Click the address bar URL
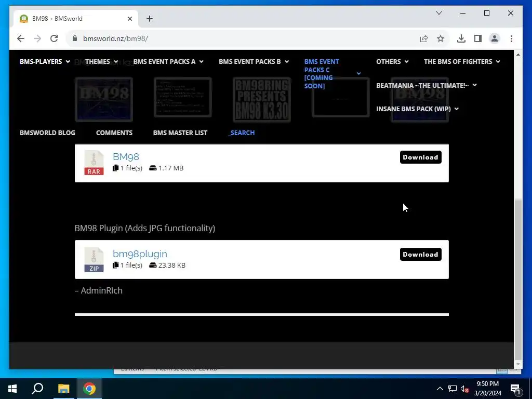The width and height of the screenshot is (532, 399). click(115, 38)
